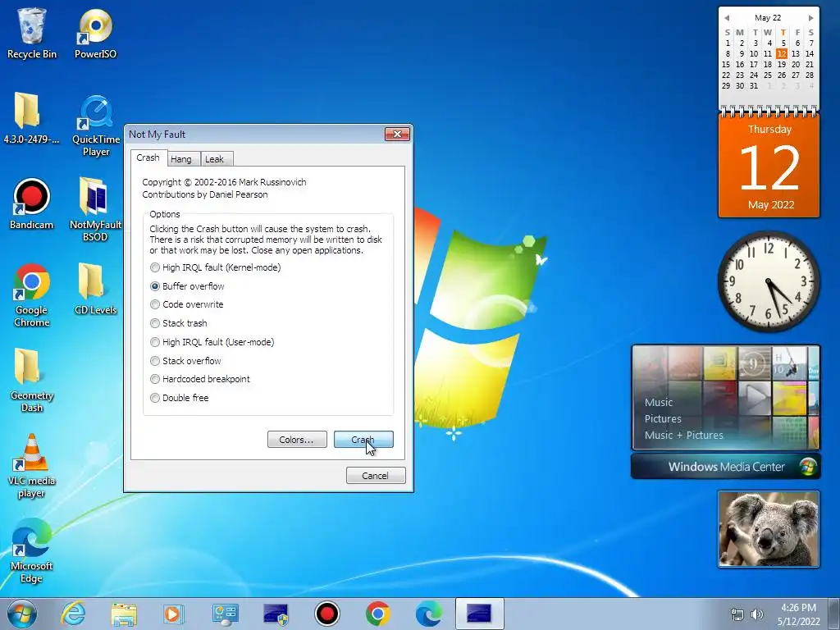Image resolution: width=840 pixels, height=630 pixels.
Task: Open the PowerISO desktop shortcut
Action: click(95, 33)
